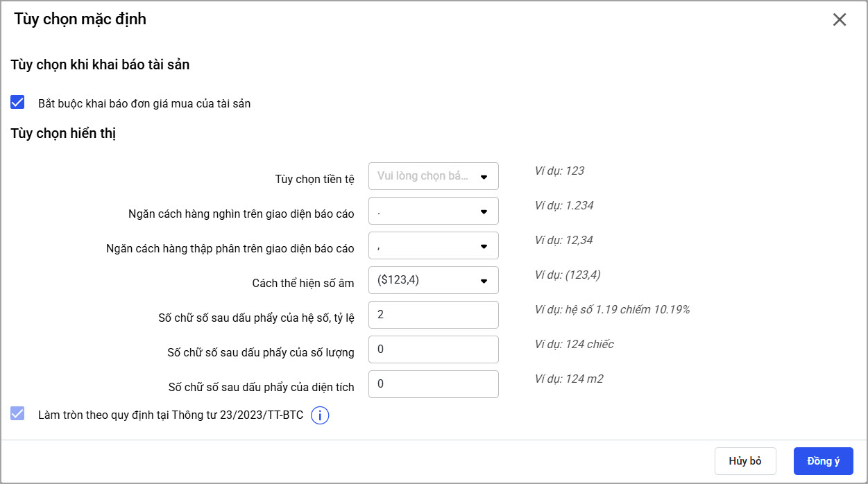Viewport: 868px width, 484px height.
Task: Click the Tùy chọn hiển thị section heading
Action: pyautogui.click(x=63, y=134)
